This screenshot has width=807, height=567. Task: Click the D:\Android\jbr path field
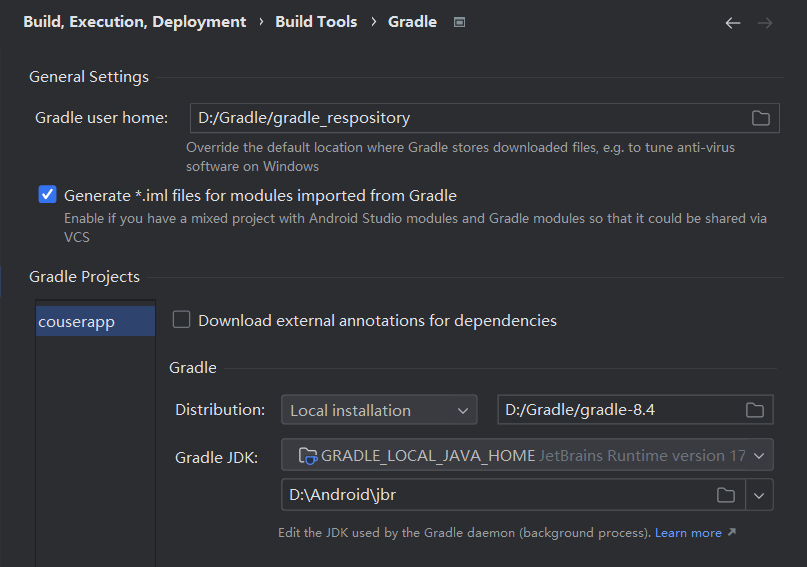click(x=495, y=495)
